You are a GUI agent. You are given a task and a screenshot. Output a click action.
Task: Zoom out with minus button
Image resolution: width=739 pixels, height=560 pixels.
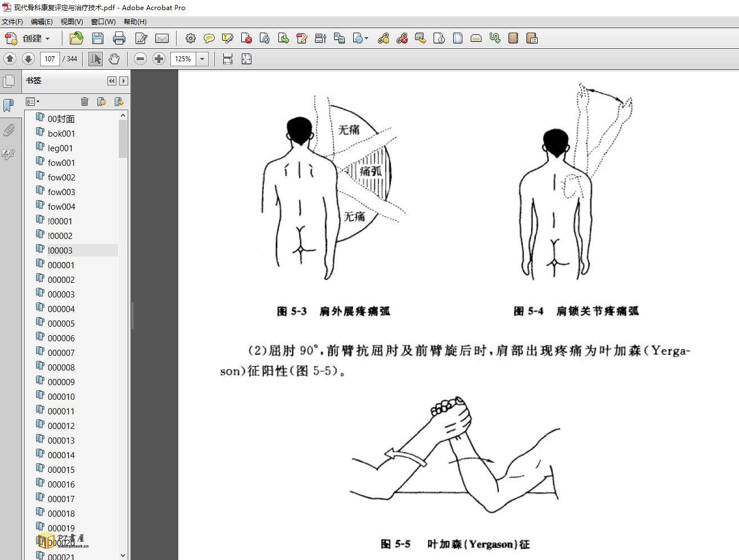click(x=141, y=58)
